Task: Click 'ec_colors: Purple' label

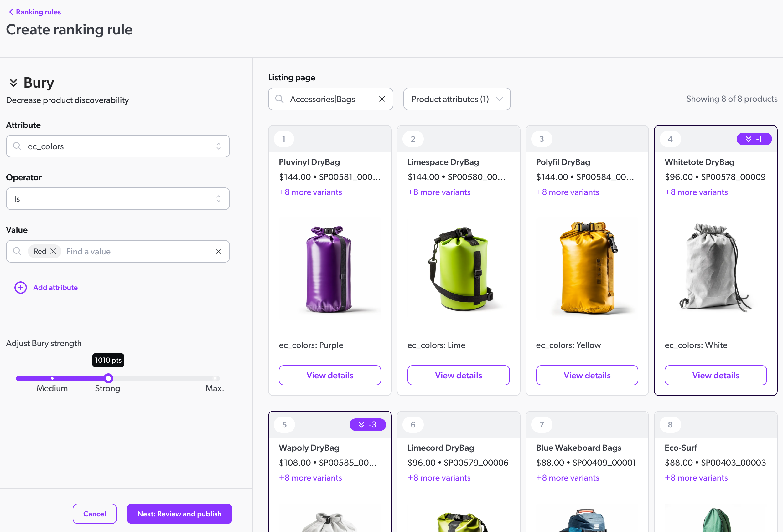Action: tap(311, 345)
